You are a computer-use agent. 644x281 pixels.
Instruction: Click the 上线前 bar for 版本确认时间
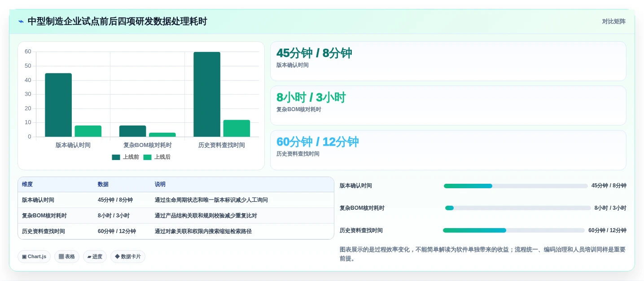pyautogui.click(x=58, y=105)
